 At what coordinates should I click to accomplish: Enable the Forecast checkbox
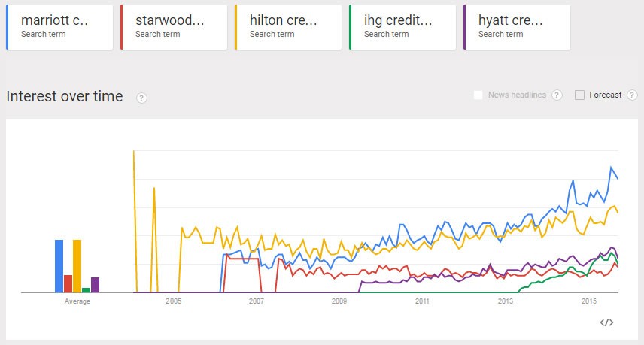pos(579,95)
